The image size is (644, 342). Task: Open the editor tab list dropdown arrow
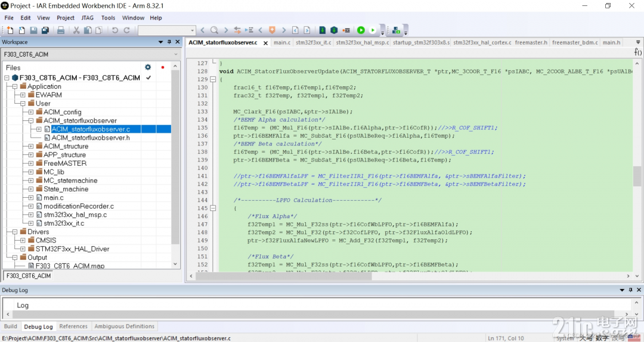pos(638,42)
